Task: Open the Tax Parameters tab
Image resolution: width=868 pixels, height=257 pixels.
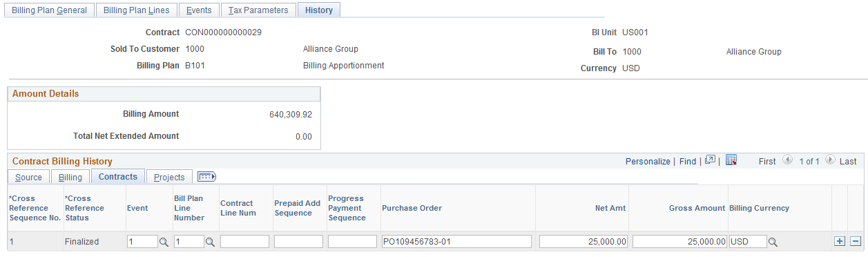Action: tap(258, 10)
